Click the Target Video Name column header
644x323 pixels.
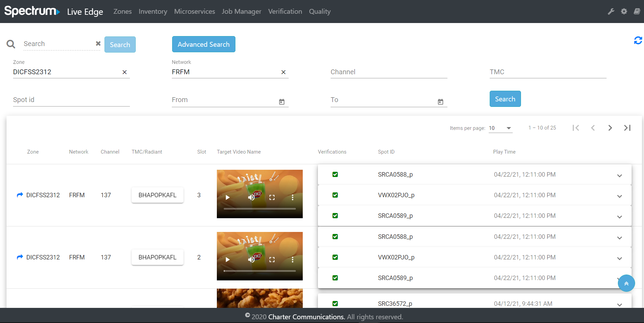[x=239, y=152]
